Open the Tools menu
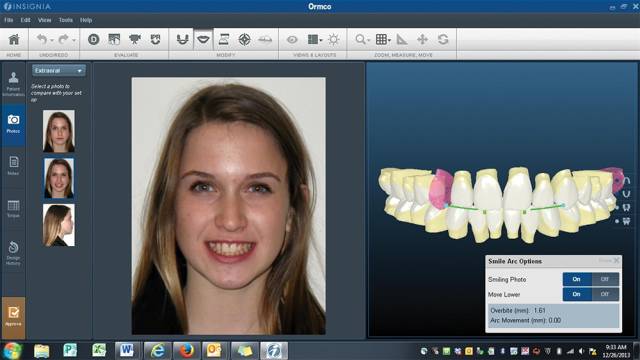This screenshot has width=640, height=360. click(65, 20)
